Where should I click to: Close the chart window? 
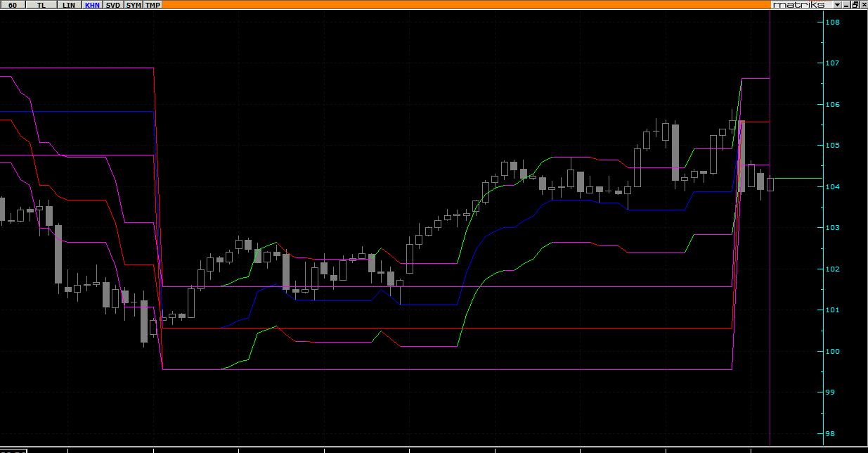864,4
